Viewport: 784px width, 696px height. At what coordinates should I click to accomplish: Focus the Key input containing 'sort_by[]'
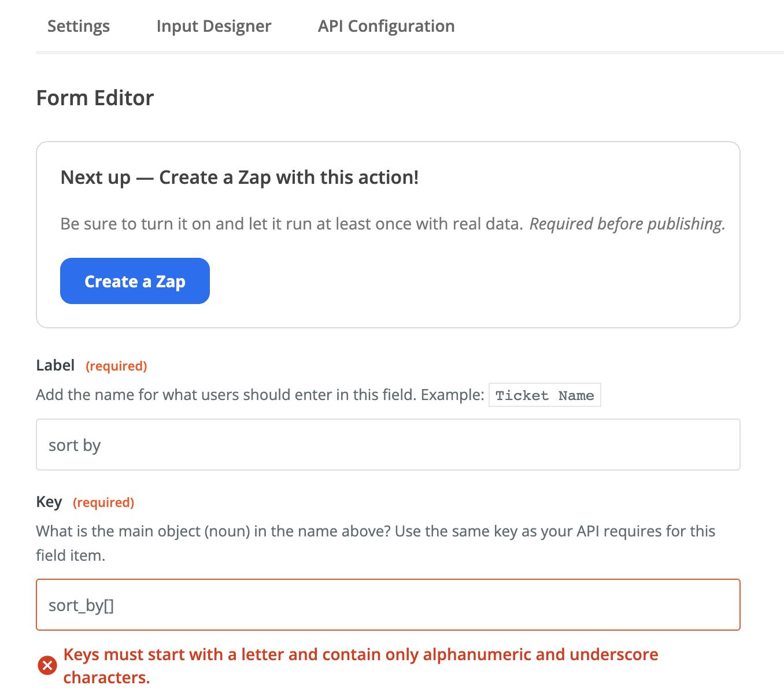388,605
